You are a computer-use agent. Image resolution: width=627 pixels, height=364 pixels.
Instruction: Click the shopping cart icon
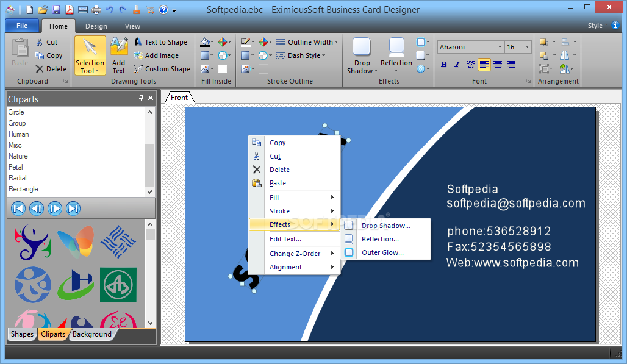[x=151, y=10]
